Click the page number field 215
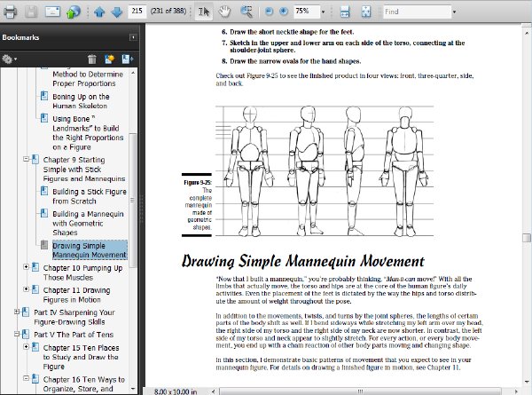This screenshot has width=532, height=395. 137,12
